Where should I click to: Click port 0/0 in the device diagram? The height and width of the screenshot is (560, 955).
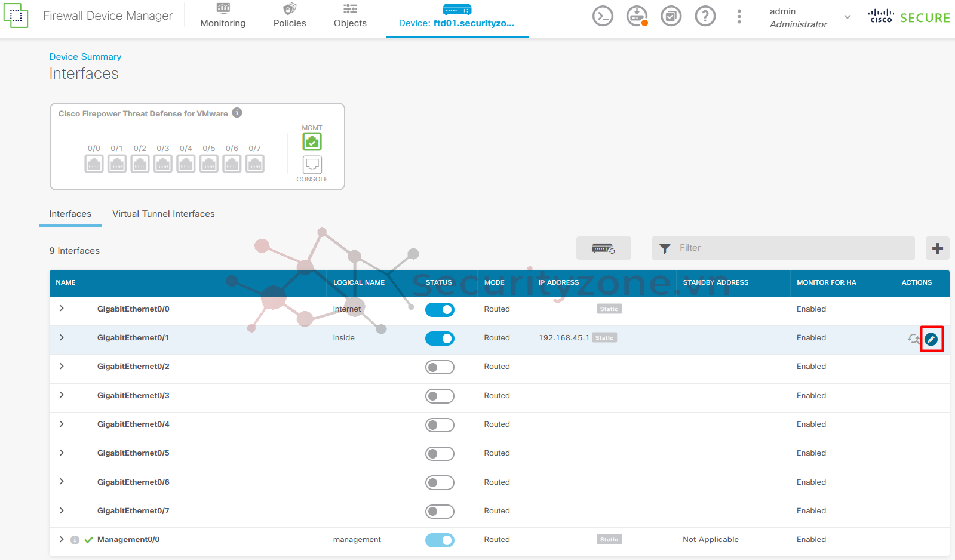click(x=94, y=164)
